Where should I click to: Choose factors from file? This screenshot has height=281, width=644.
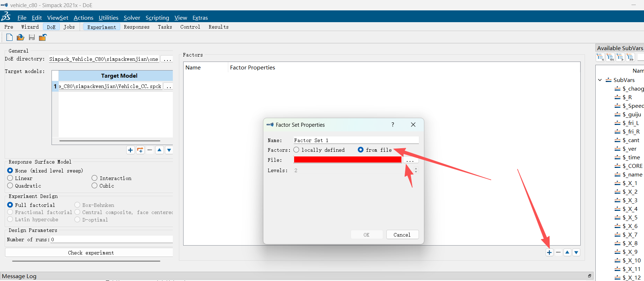(x=361, y=150)
